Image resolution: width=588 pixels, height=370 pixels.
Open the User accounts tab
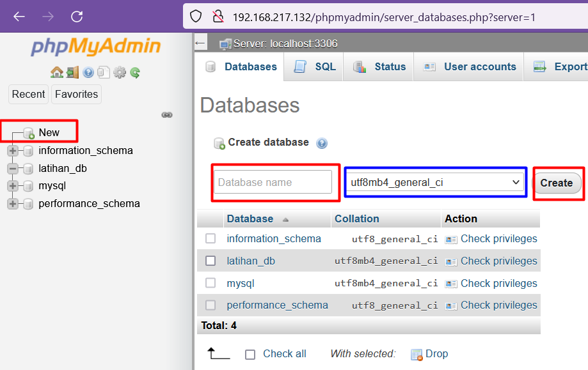coord(469,66)
